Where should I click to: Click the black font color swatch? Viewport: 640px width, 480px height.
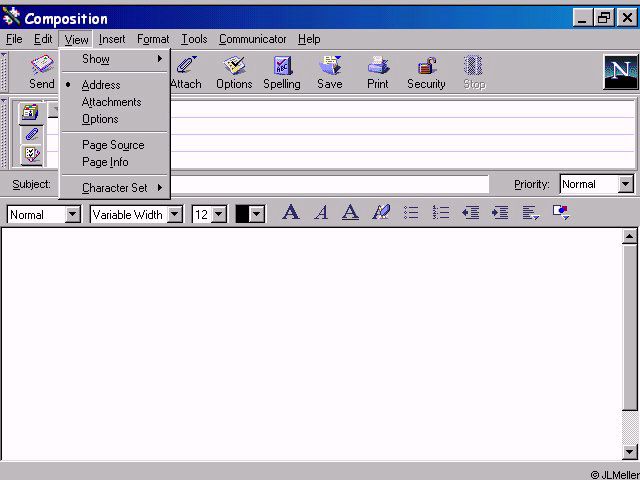pos(242,214)
